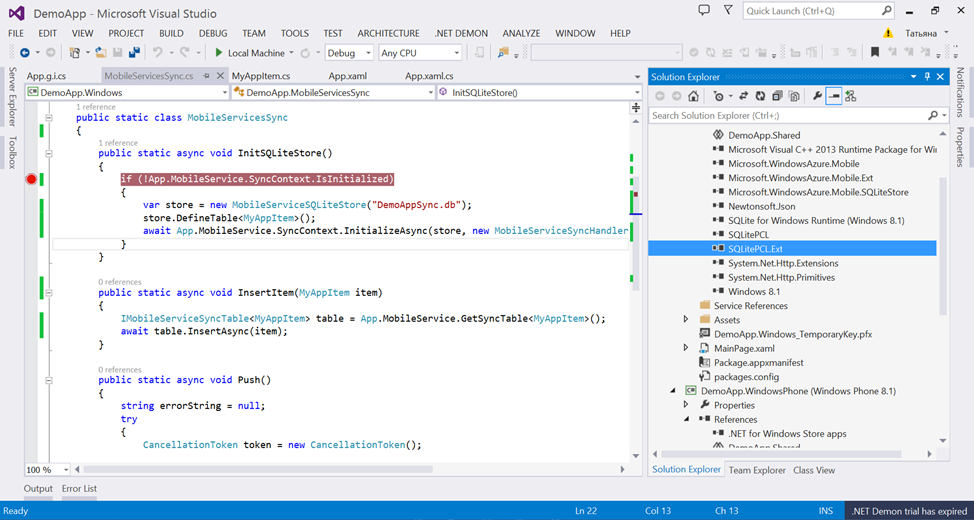Click Home icon in Solution Explorer toolbar
The image size is (974, 520).
(x=693, y=96)
